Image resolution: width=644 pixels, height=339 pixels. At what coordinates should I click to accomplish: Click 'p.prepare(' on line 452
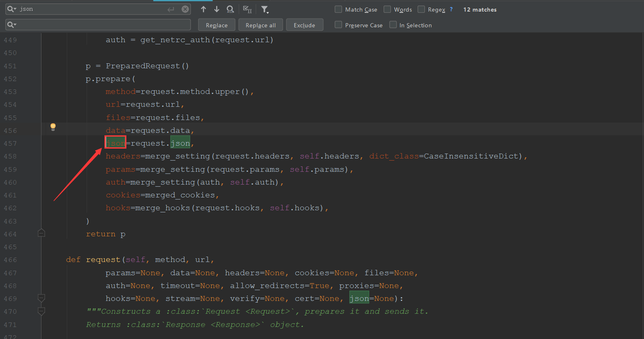point(111,79)
